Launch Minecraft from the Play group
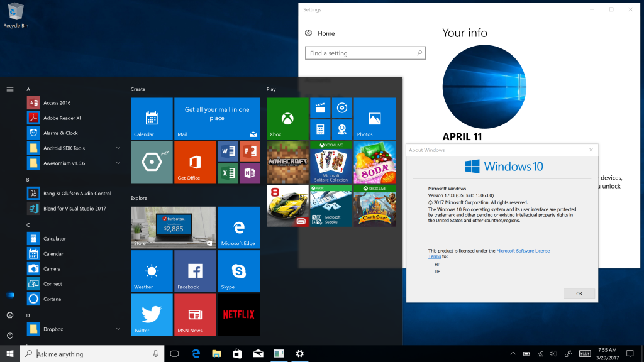This screenshot has height=362, width=644. 287,162
